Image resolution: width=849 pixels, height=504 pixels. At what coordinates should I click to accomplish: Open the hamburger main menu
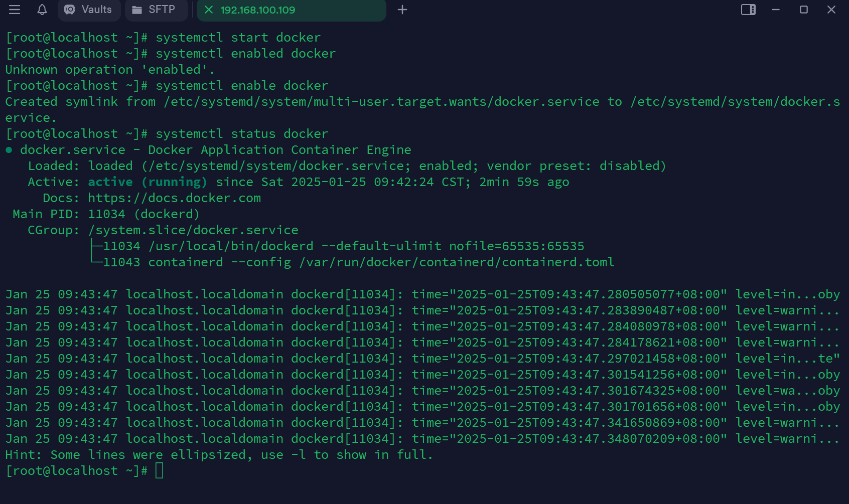(x=15, y=10)
